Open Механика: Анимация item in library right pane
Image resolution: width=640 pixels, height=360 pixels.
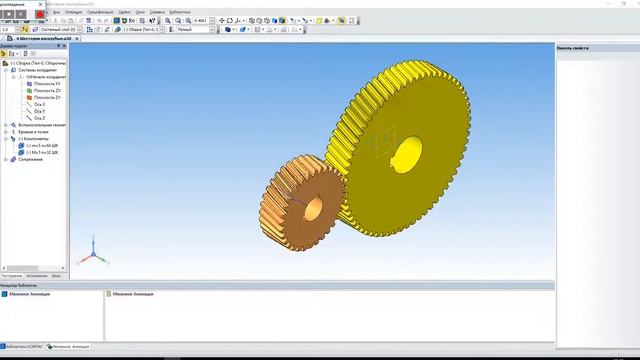(133, 294)
